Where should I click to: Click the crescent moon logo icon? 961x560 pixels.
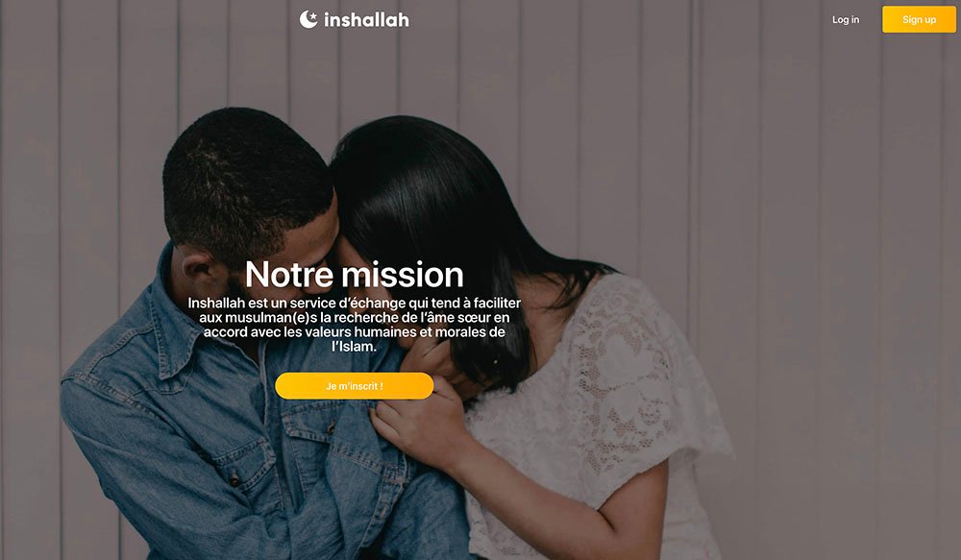pyautogui.click(x=308, y=19)
